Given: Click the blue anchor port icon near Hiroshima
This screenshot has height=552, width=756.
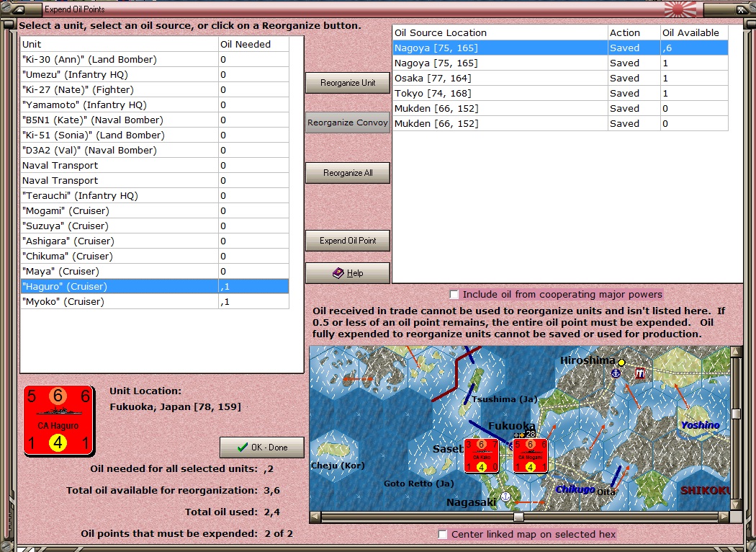Looking at the screenshot, I should point(616,373).
